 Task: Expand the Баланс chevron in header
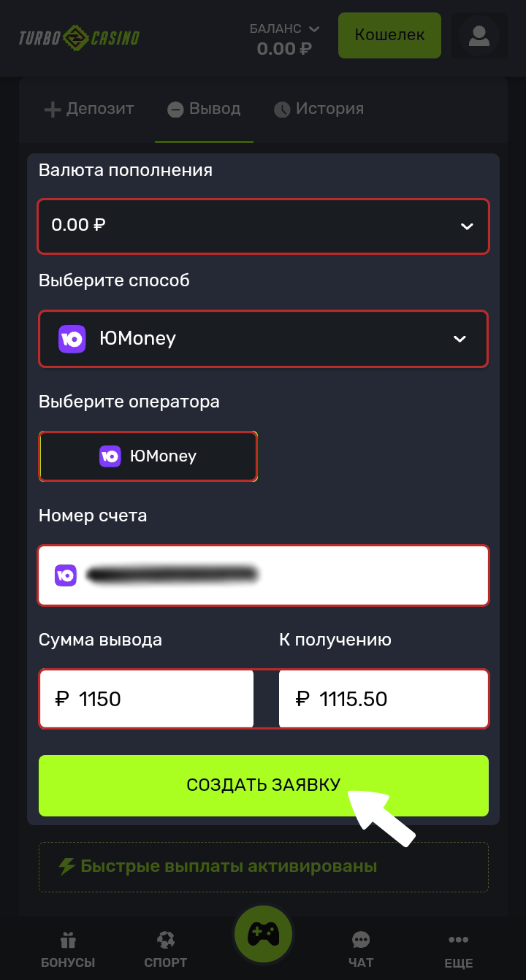click(x=314, y=29)
